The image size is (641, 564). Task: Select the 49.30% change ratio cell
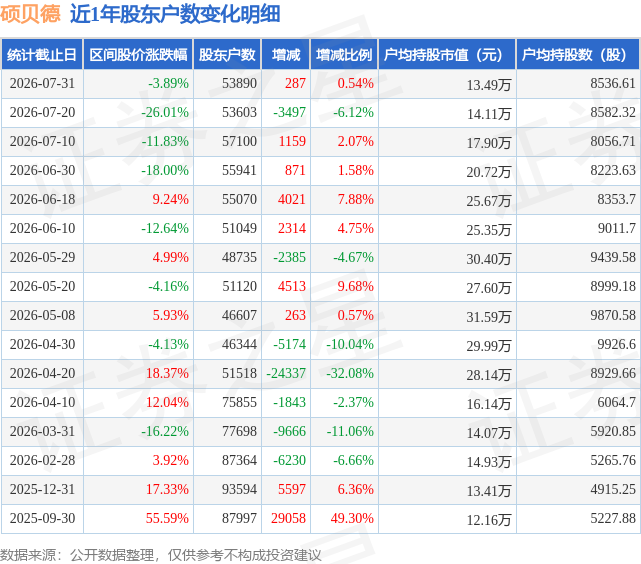point(352,518)
